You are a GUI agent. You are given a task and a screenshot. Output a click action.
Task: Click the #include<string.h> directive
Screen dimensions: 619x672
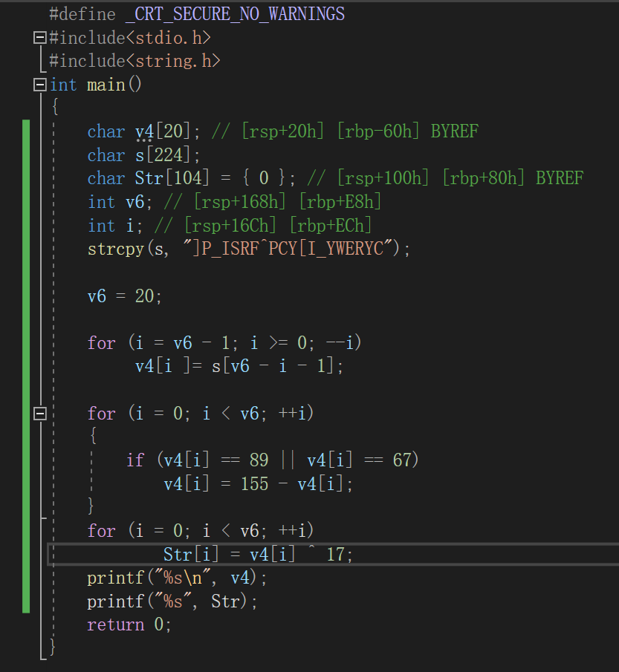coord(134,60)
